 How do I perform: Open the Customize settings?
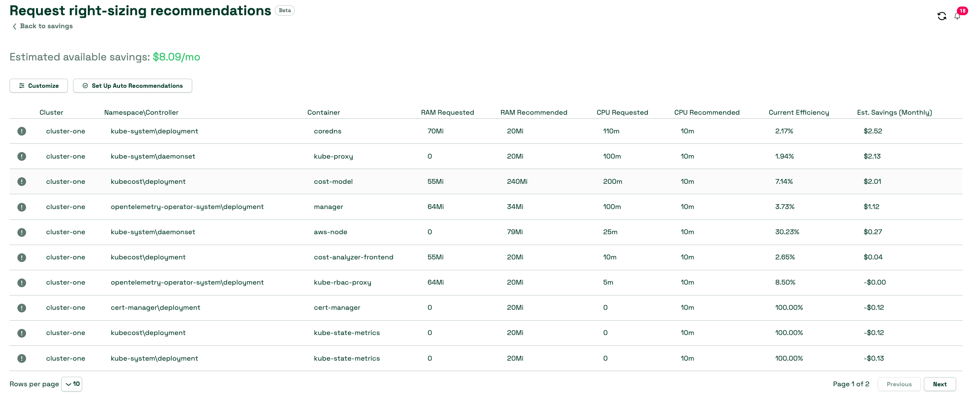point(39,86)
